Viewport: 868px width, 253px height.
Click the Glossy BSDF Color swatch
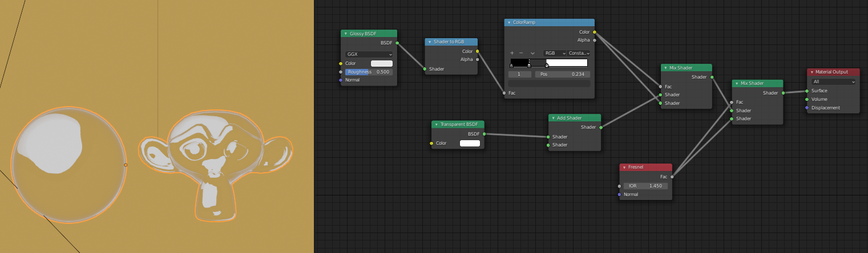[x=382, y=63]
